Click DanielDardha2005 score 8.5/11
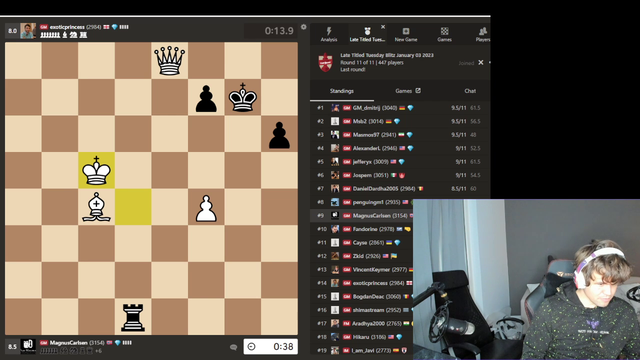 click(458, 189)
